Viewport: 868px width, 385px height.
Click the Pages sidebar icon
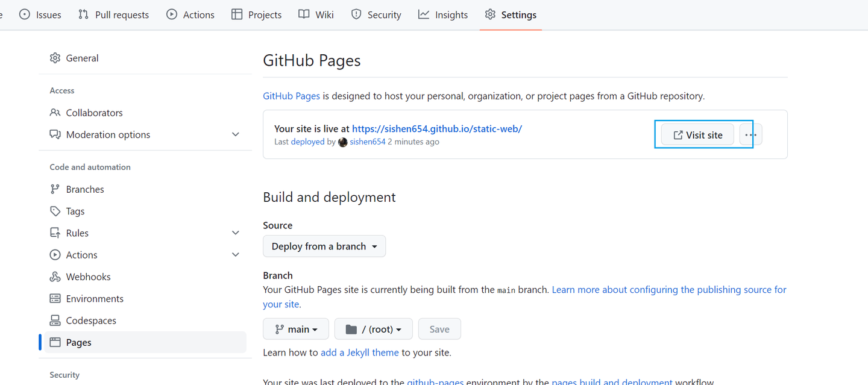[x=55, y=342]
